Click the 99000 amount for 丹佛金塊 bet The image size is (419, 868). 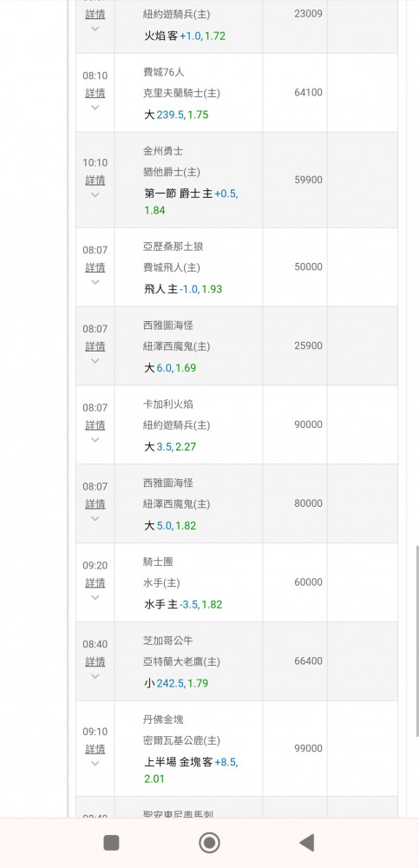click(x=308, y=748)
